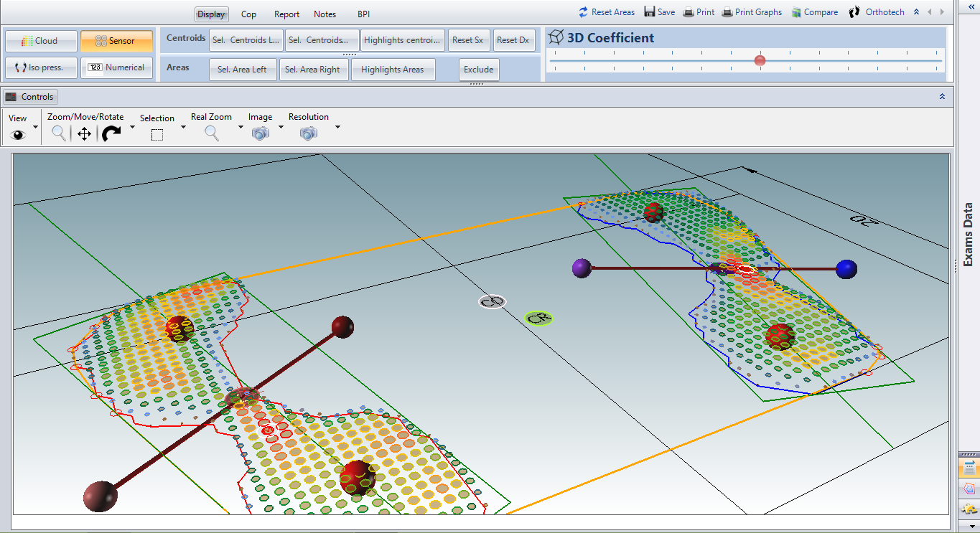
Task: Click the white CP marker in 3D view
Action: (x=493, y=302)
